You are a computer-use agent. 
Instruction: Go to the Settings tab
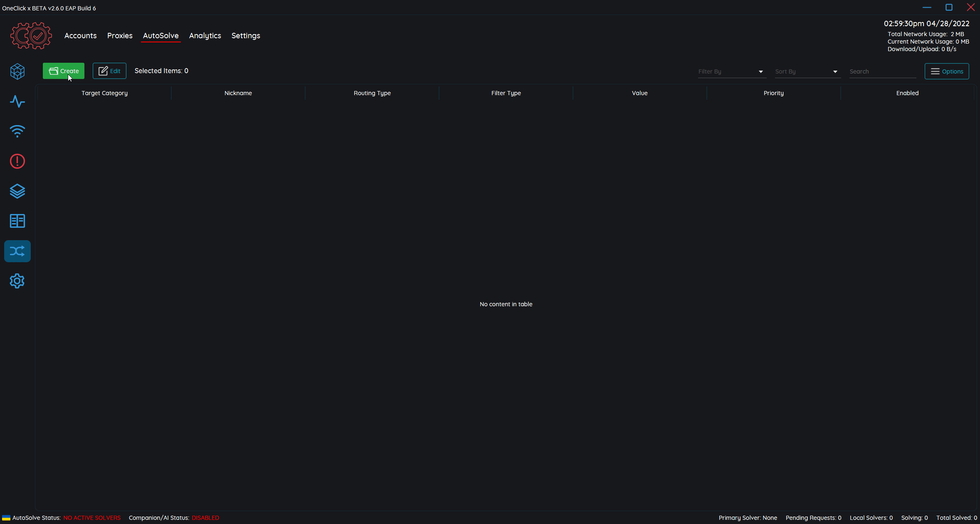click(246, 36)
